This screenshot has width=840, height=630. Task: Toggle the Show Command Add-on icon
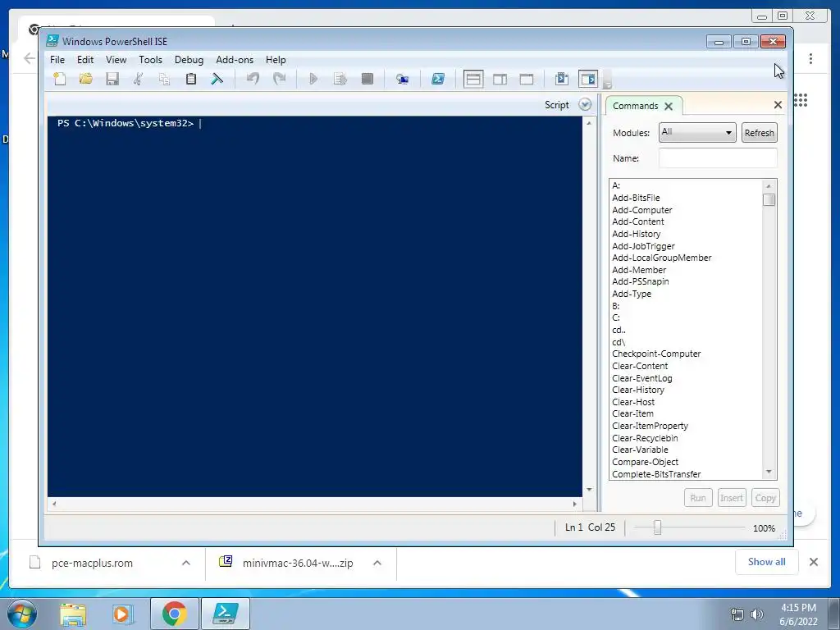click(587, 80)
